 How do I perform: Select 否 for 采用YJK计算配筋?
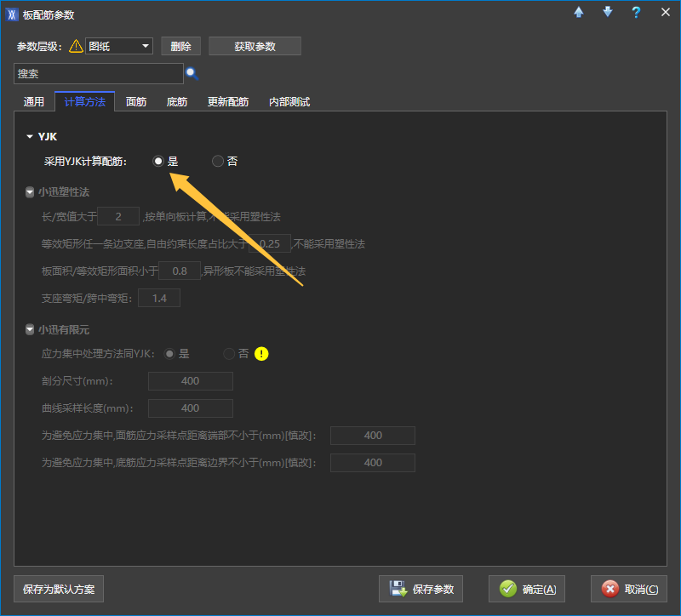[218, 161]
